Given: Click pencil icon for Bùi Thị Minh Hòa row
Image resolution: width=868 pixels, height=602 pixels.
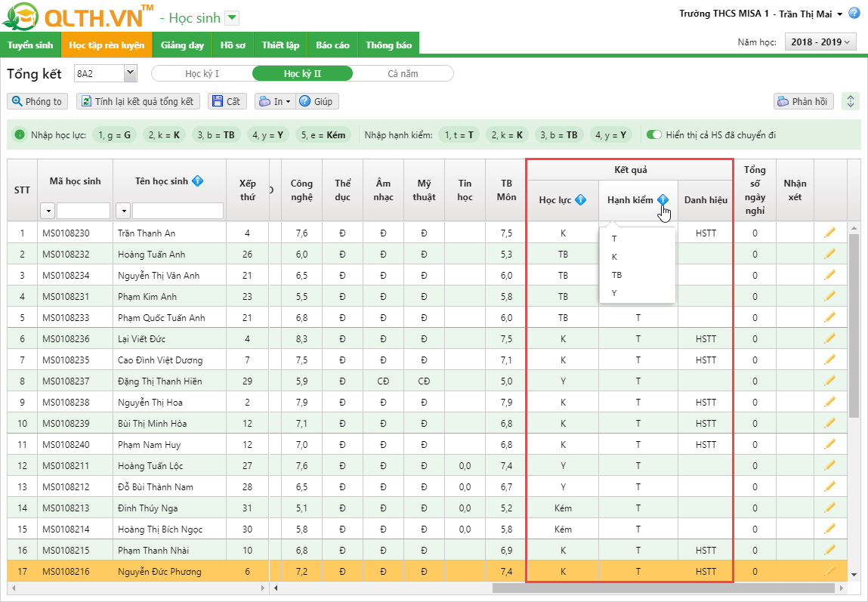Looking at the screenshot, I should 829,423.
